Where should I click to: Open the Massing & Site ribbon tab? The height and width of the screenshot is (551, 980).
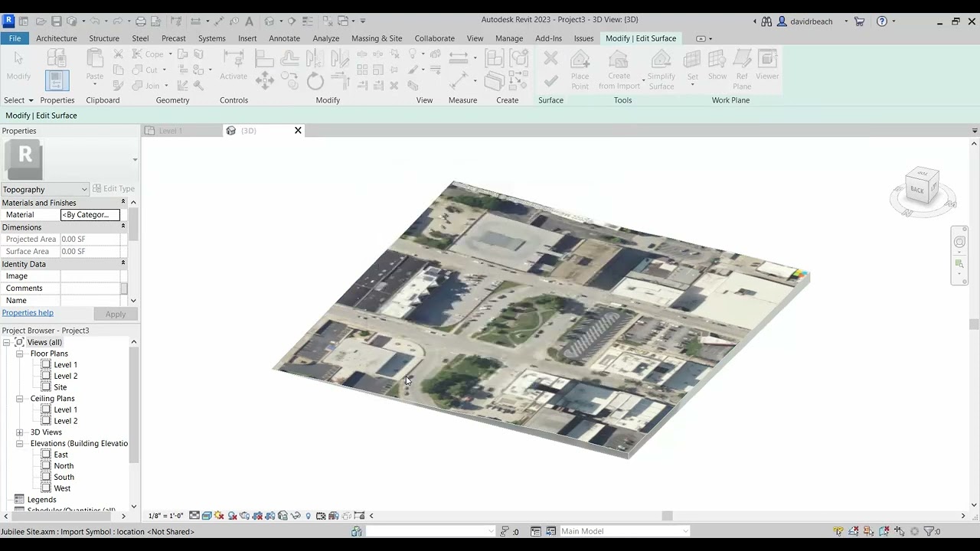377,38
